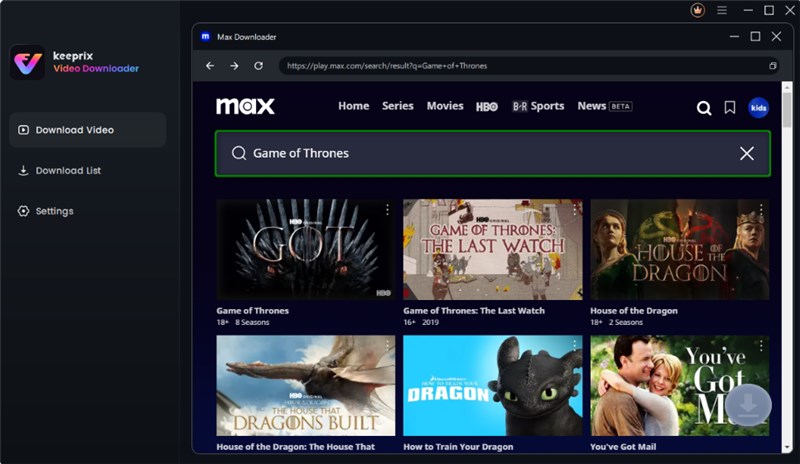Image resolution: width=800 pixels, height=464 pixels.
Task: Click the Game of Thrones title link
Action: click(253, 310)
